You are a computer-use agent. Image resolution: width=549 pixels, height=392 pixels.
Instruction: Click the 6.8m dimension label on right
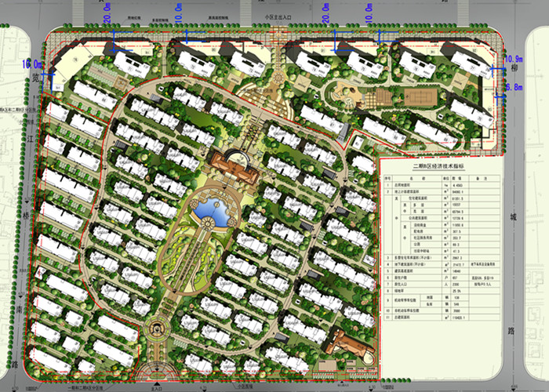(x=514, y=88)
